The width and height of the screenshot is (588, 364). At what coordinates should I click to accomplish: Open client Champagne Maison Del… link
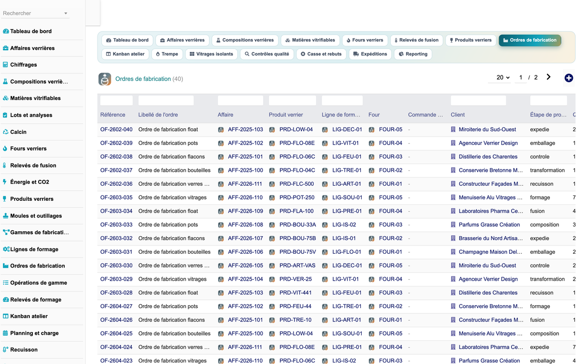click(490, 252)
